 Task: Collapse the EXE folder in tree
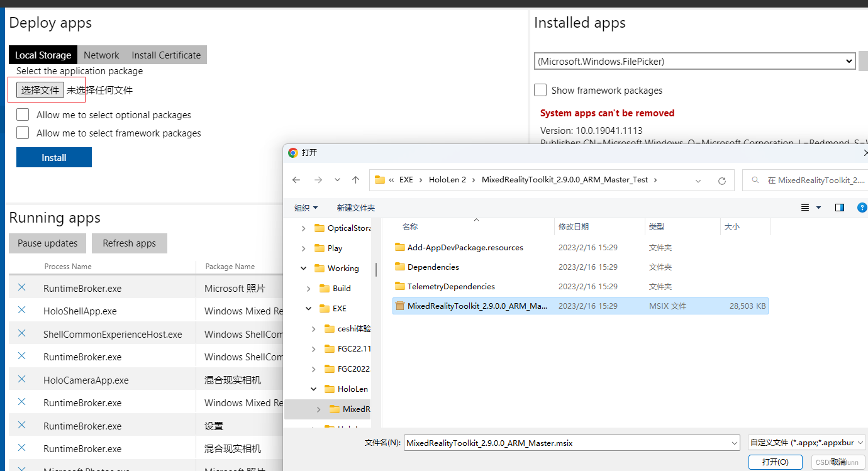point(309,308)
